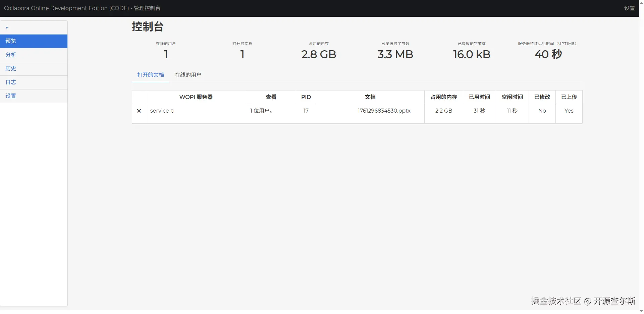
Task: Switch to the 在线的用户 tab
Action: coord(188,75)
